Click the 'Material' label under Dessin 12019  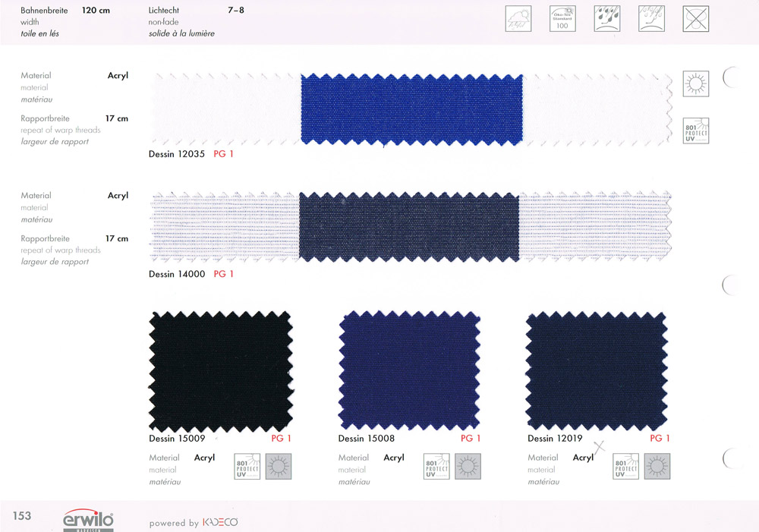(543, 458)
